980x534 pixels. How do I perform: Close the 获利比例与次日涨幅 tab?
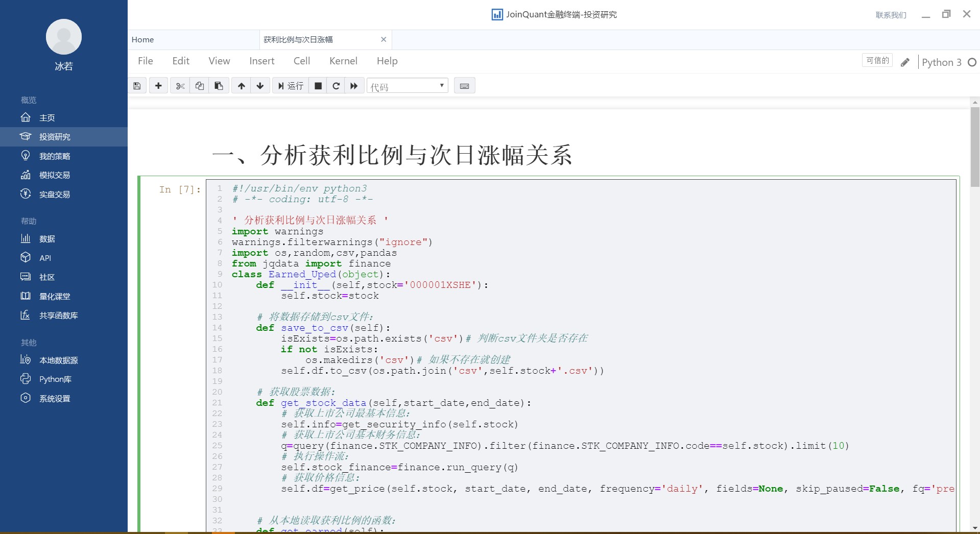pyautogui.click(x=384, y=39)
